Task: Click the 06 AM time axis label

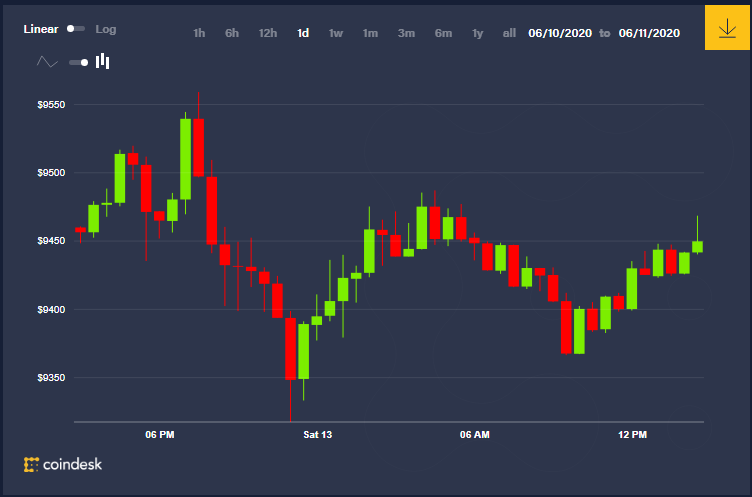Action: click(475, 435)
